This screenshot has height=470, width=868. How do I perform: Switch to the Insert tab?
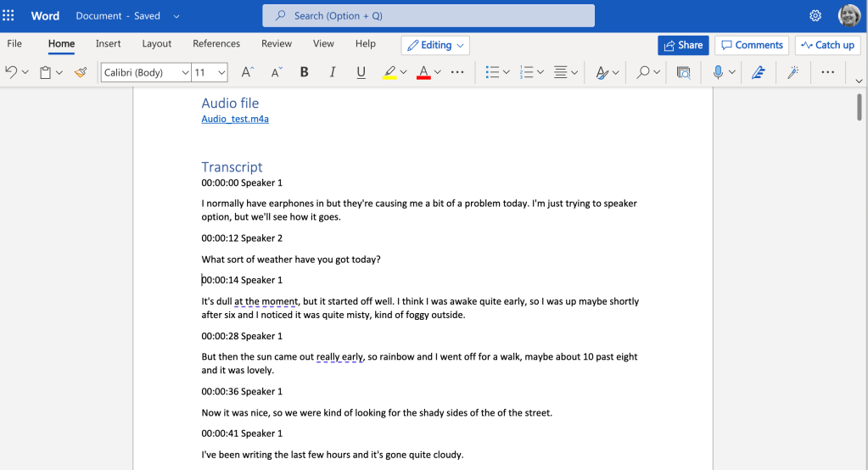click(108, 44)
